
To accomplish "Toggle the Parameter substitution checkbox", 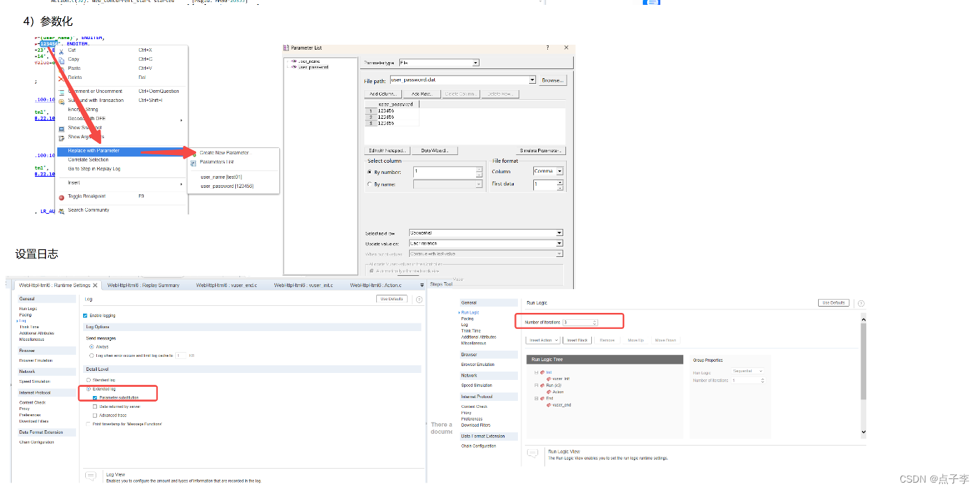I will [95, 397].
